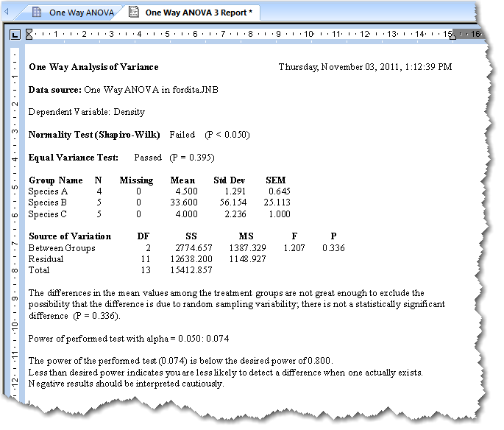Click the equal variance value '(P = 0.395)'

[192, 158]
